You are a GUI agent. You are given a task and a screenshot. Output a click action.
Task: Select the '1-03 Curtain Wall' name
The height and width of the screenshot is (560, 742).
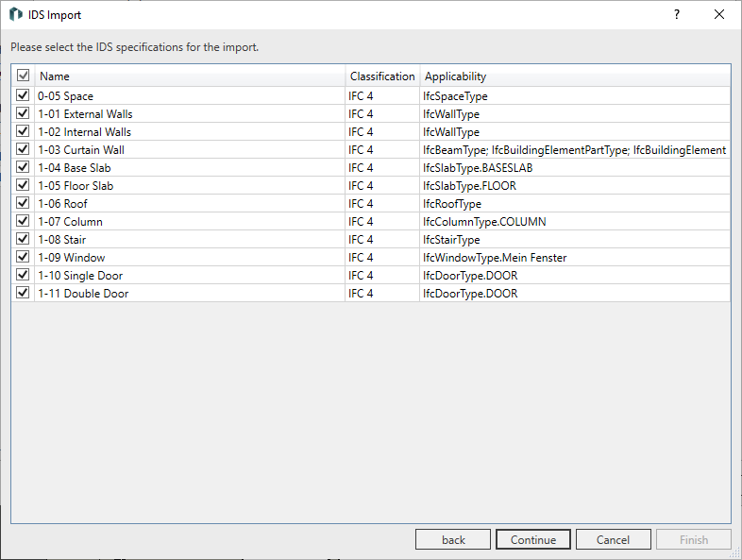[x=81, y=150]
